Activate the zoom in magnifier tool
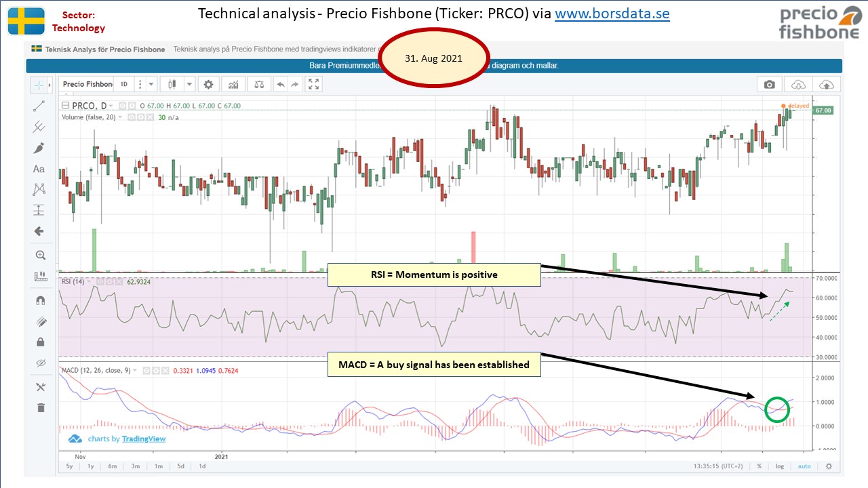This screenshot has height=488, width=868. click(40, 256)
